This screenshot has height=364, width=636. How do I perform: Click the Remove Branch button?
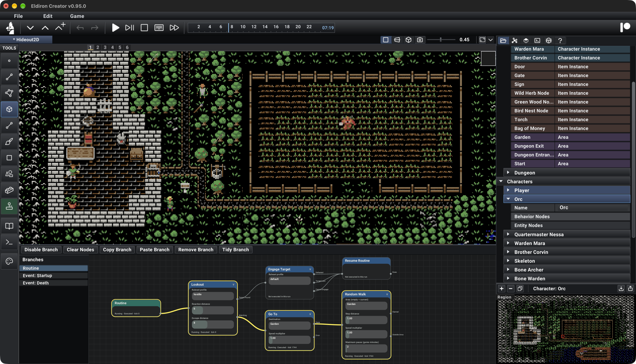coord(196,250)
